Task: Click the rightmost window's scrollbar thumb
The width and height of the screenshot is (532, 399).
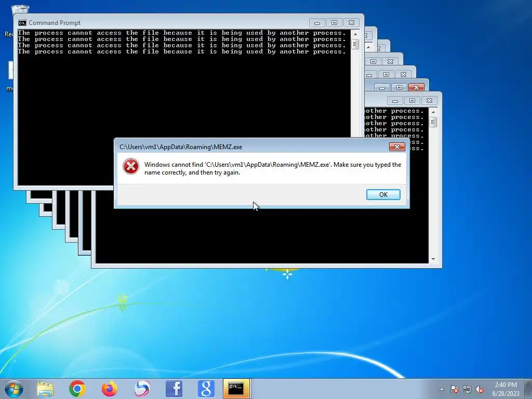Action: click(433, 122)
